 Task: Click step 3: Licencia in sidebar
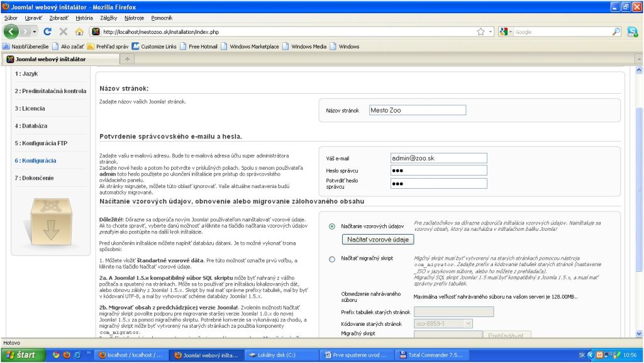(30, 108)
